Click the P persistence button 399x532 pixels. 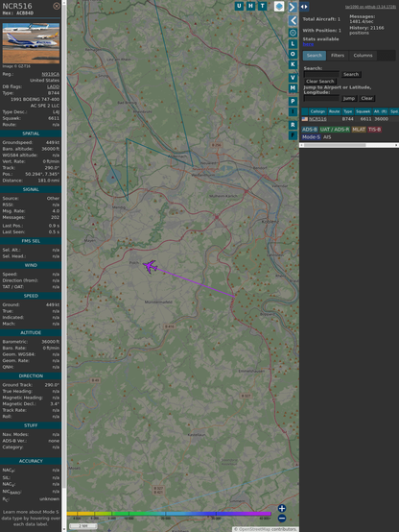click(x=293, y=102)
